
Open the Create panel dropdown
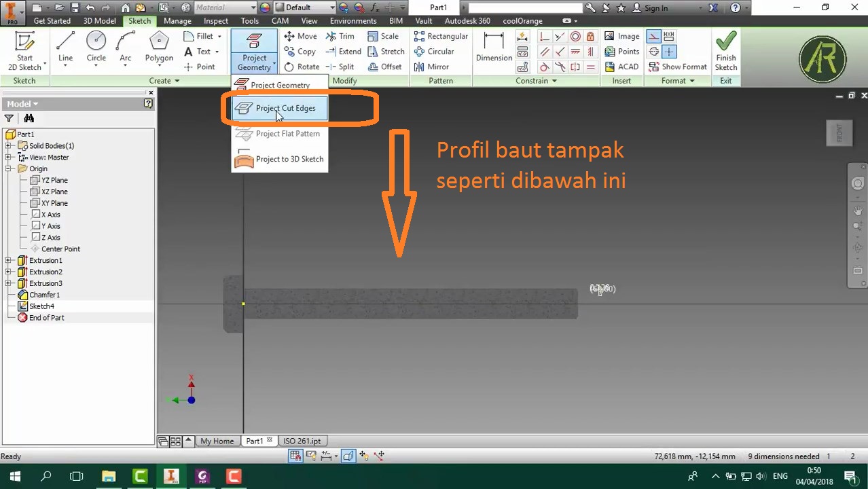(x=177, y=80)
